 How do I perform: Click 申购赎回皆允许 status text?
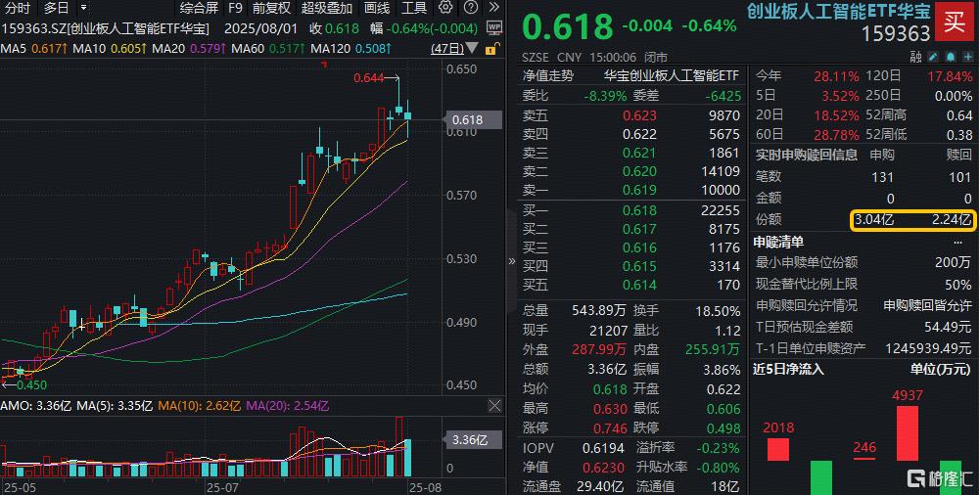coord(927,305)
